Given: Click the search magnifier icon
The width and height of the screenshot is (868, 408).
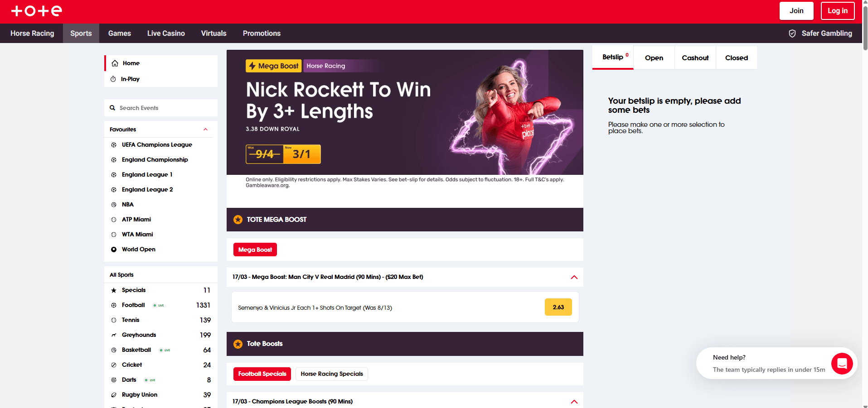Looking at the screenshot, I should [112, 108].
